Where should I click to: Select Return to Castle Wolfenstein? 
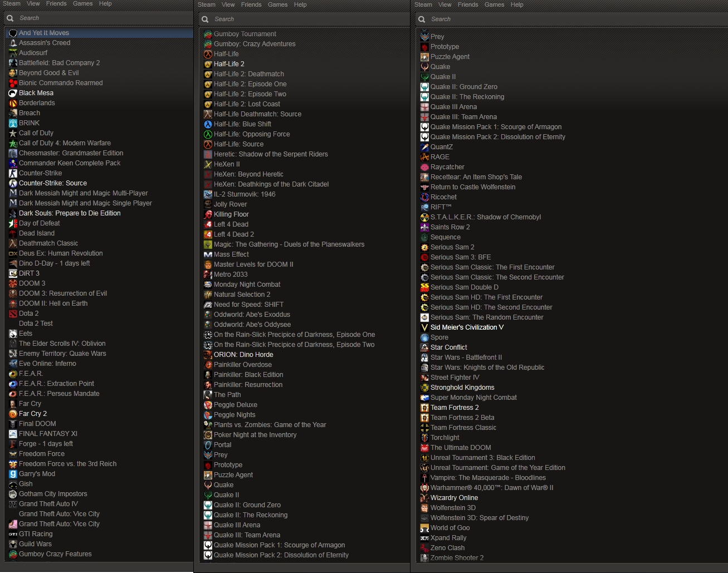(x=473, y=187)
